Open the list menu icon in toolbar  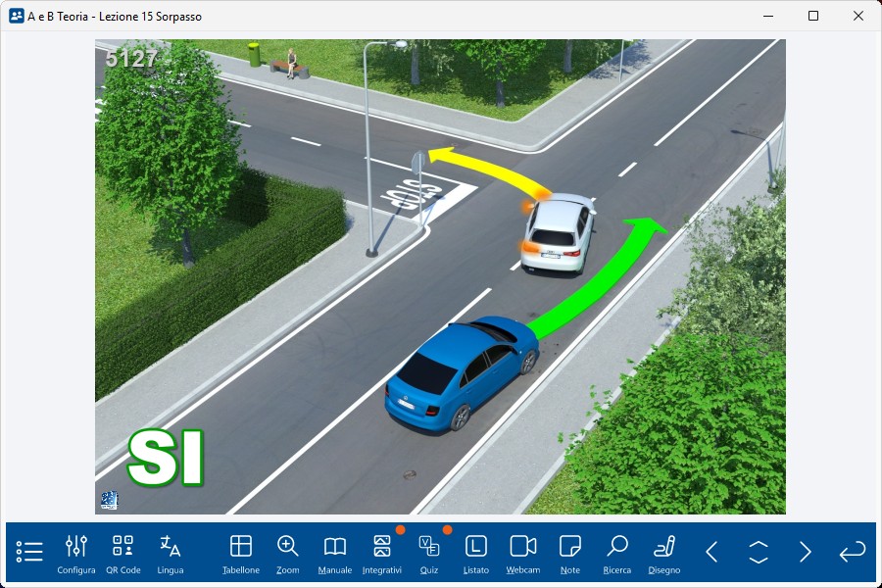[x=29, y=552]
